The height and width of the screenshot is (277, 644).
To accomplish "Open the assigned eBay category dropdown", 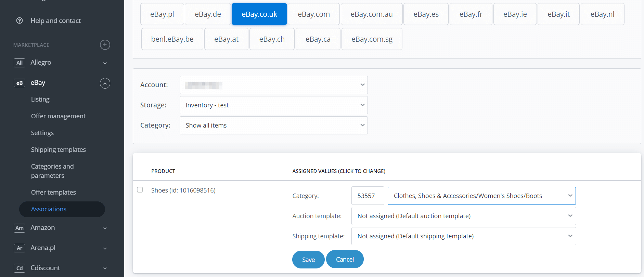I will click(x=482, y=196).
